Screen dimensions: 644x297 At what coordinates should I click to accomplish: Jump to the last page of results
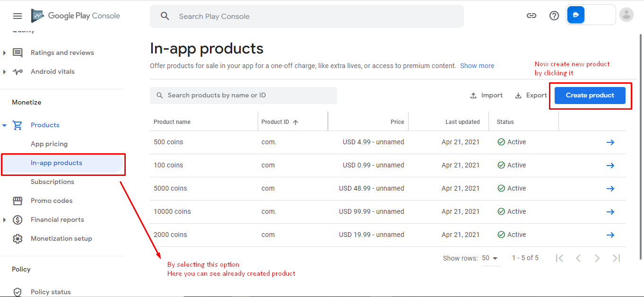tap(616, 258)
